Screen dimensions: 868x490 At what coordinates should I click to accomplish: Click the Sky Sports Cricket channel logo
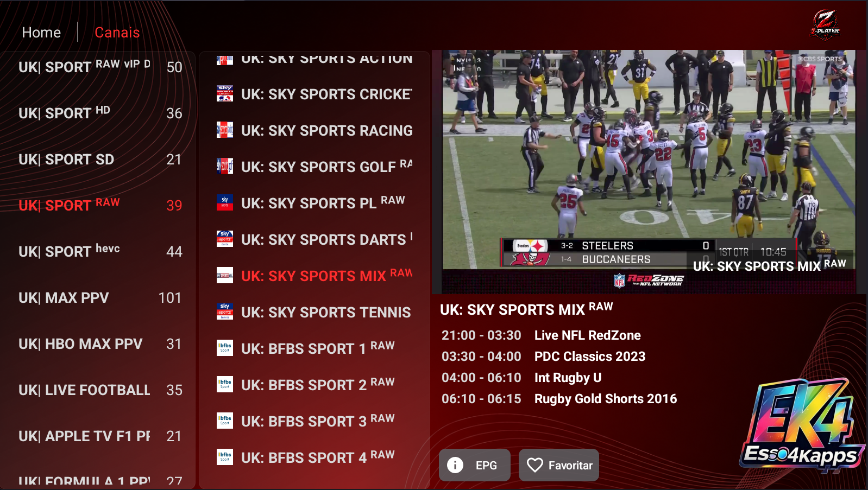225,94
